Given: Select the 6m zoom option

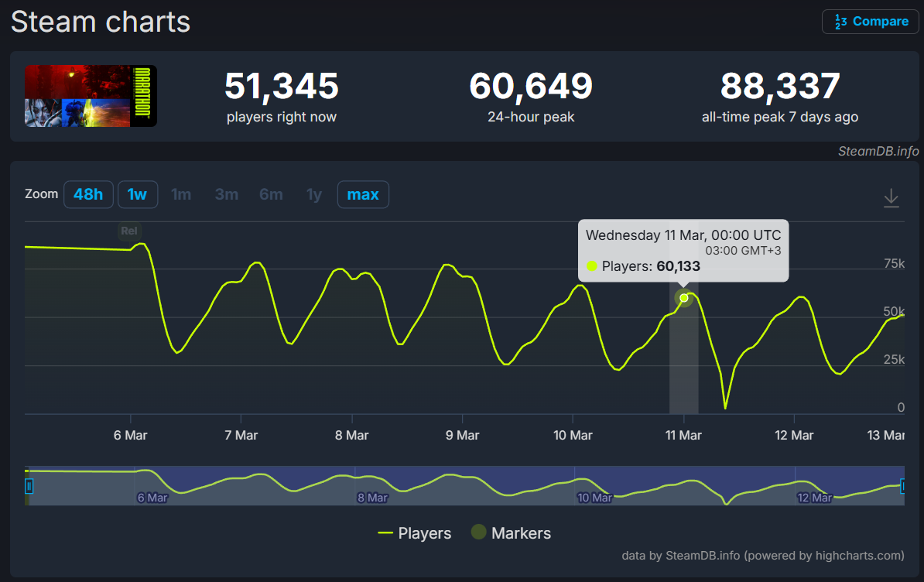Looking at the screenshot, I should click(x=271, y=194).
